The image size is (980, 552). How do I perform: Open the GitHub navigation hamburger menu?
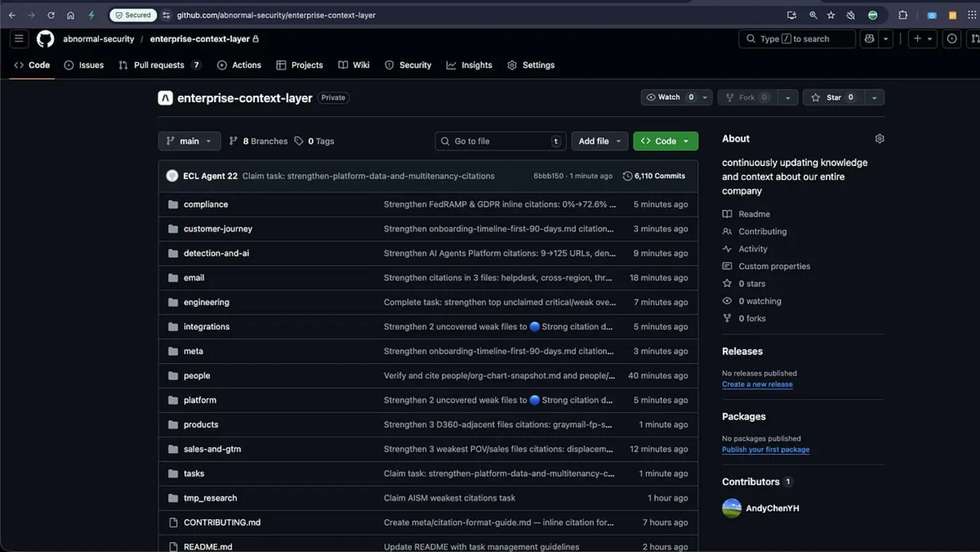19,39
